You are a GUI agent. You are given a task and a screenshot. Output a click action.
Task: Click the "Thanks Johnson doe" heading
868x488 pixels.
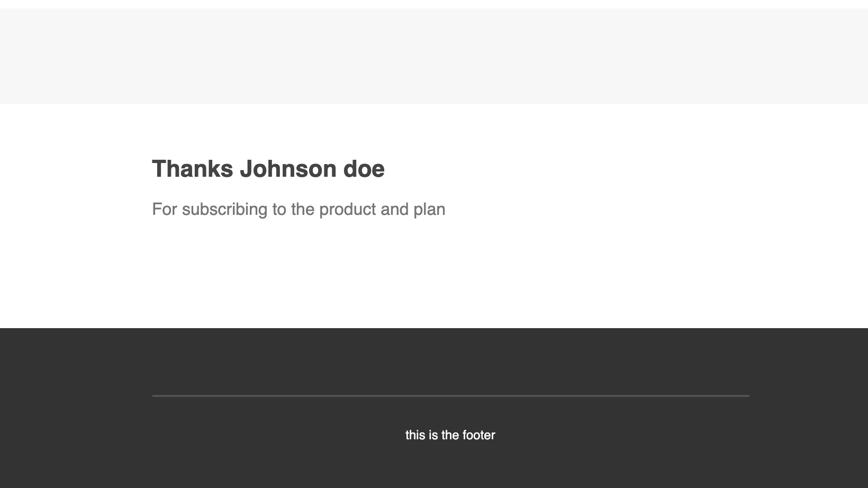[268, 169]
